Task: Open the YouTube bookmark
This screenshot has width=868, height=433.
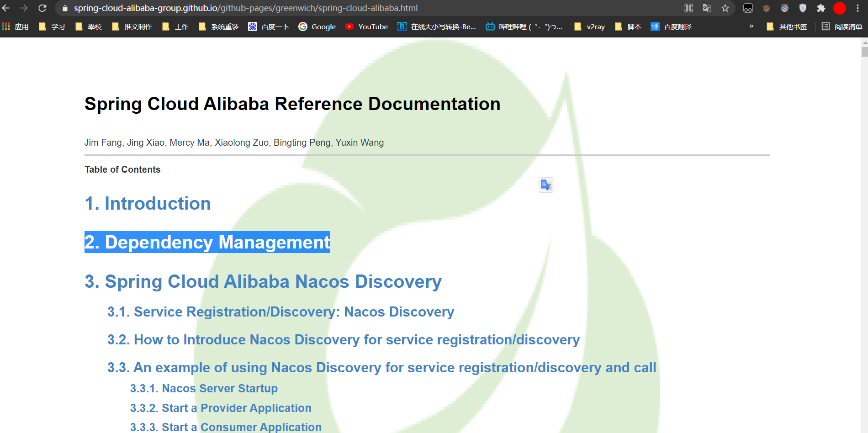Action: [x=366, y=26]
